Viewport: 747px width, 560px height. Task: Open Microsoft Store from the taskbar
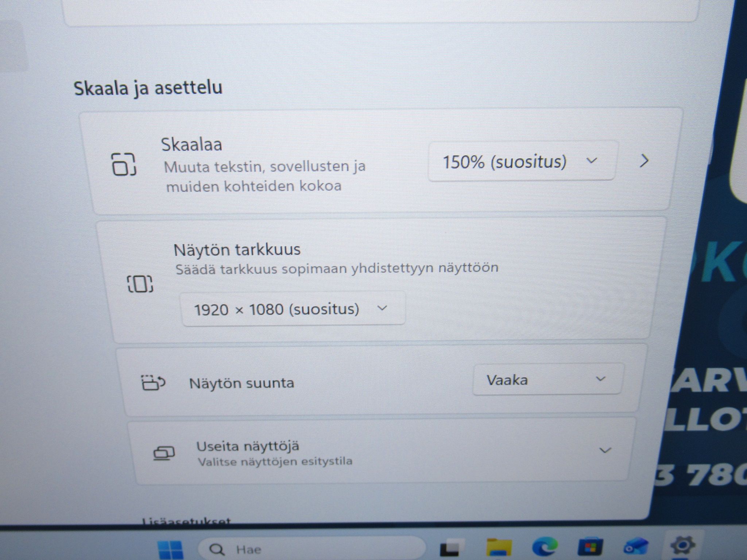point(590,547)
